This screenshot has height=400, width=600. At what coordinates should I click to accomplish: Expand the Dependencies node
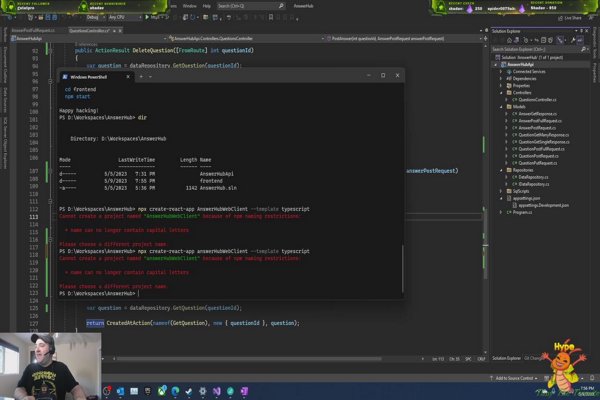(x=501, y=78)
